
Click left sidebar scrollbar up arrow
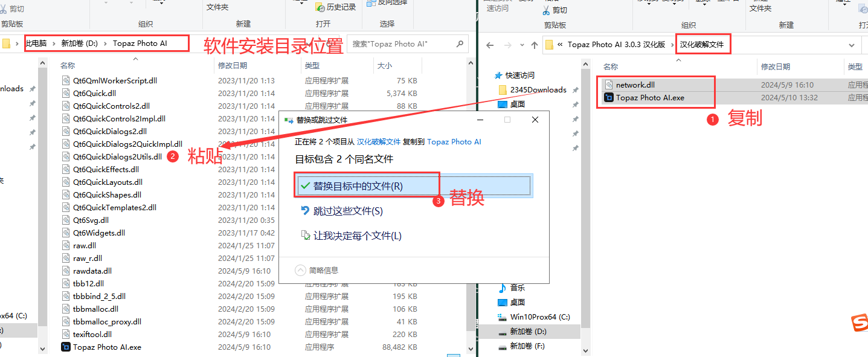[43, 62]
